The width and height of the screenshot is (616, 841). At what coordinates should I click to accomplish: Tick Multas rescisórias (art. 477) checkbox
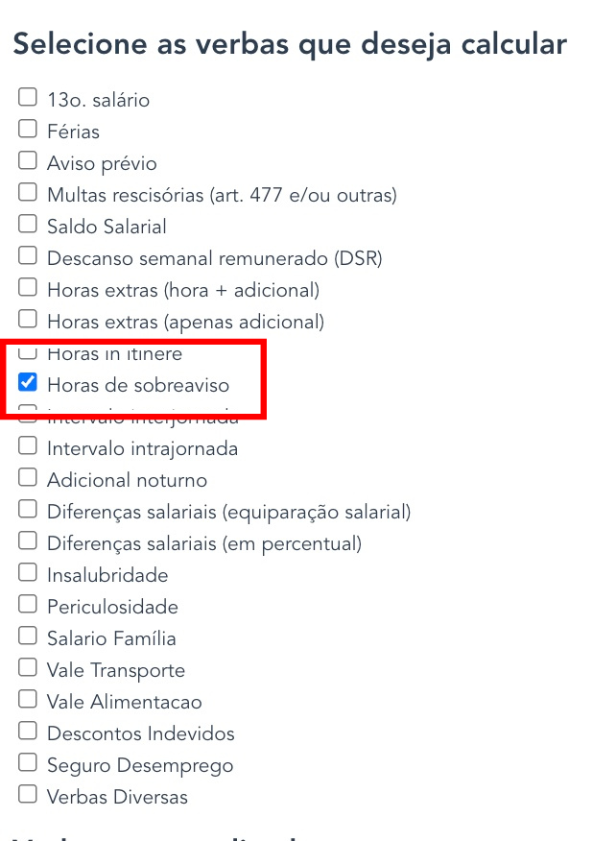click(x=28, y=192)
